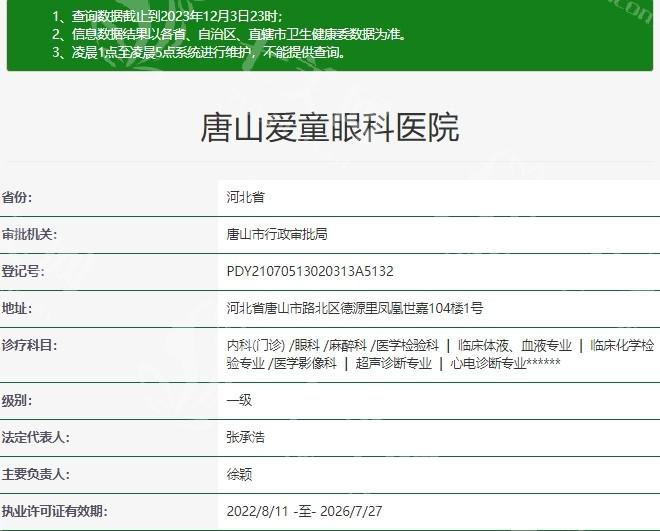Screen dimensions: 660x531
Task: Click the 级别 label
Action: coord(17,400)
